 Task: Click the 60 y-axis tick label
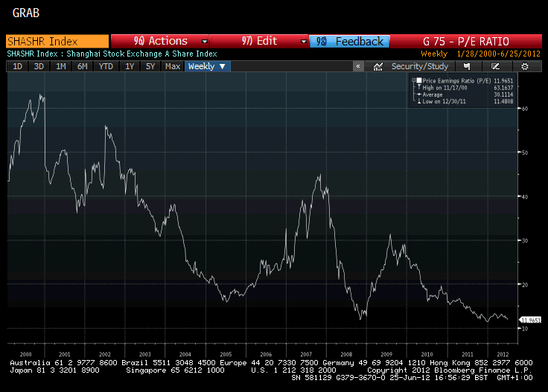pos(525,109)
